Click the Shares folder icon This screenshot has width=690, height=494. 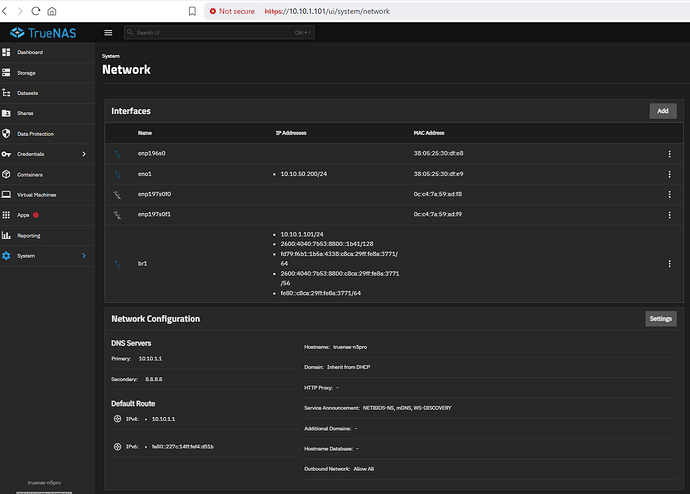point(6,113)
